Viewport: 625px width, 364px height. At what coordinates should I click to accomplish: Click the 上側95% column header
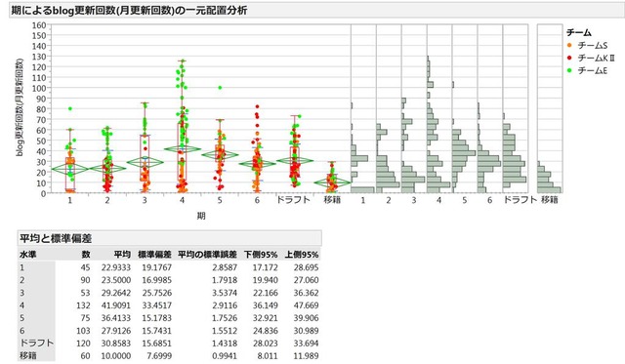pos(302,254)
